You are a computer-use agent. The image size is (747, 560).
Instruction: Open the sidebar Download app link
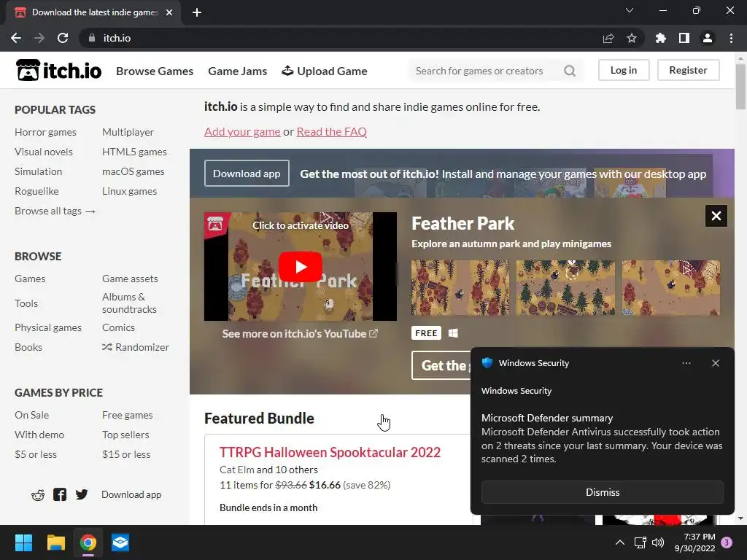(x=131, y=495)
